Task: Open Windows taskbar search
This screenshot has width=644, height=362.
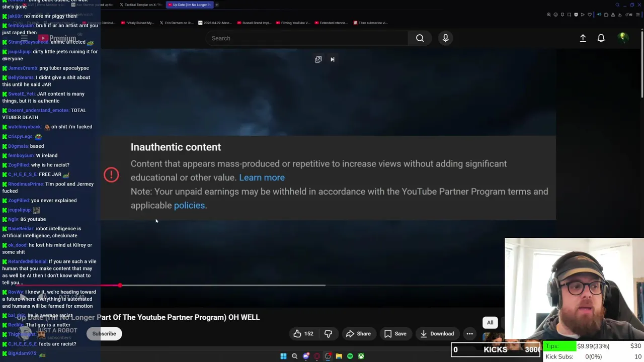Action: click(295, 356)
